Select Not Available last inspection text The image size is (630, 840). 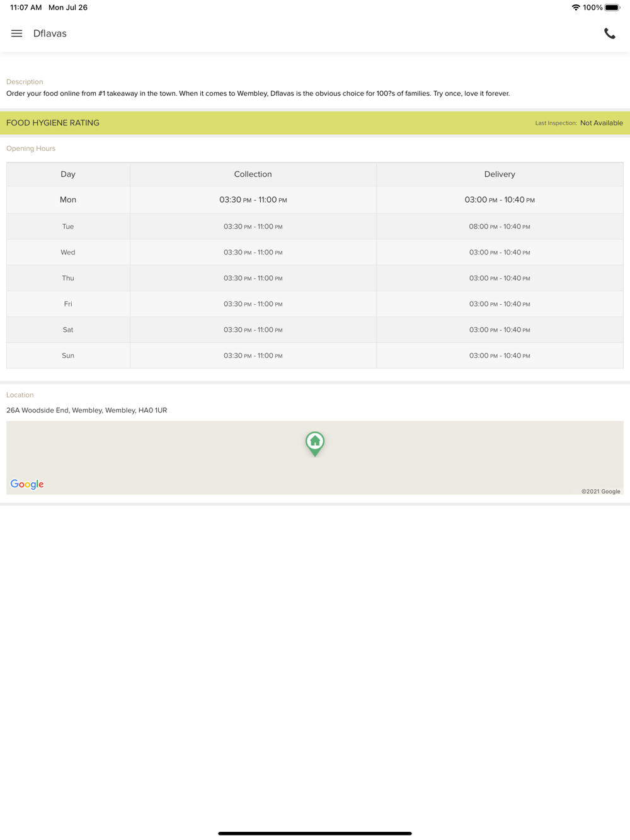(x=601, y=123)
